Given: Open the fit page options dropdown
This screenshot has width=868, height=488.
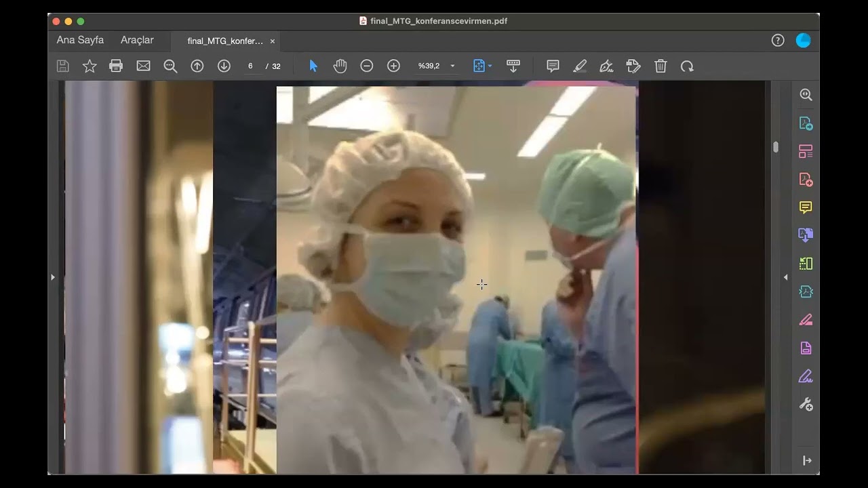Looking at the screenshot, I should 483,66.
